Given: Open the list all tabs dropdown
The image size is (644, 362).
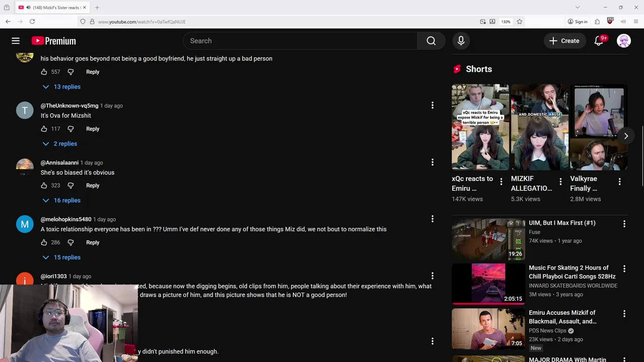Looking at the screenshot, I should pos(578,8).
